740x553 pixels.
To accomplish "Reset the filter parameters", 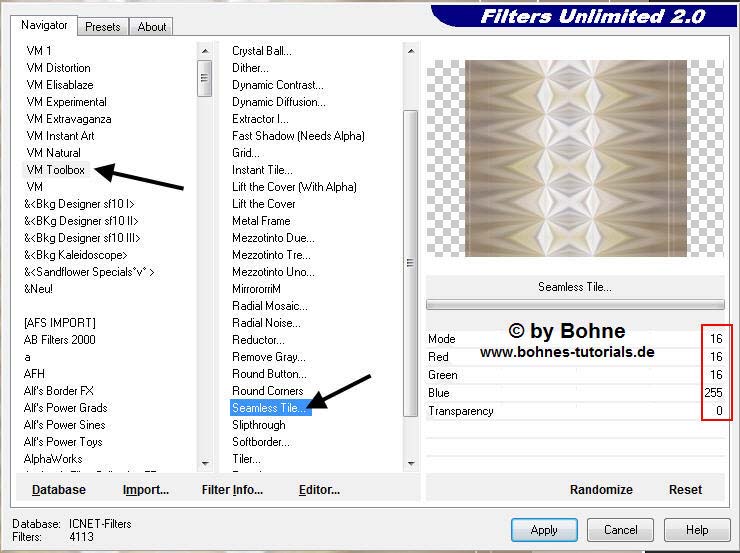I will pos(685,490).
